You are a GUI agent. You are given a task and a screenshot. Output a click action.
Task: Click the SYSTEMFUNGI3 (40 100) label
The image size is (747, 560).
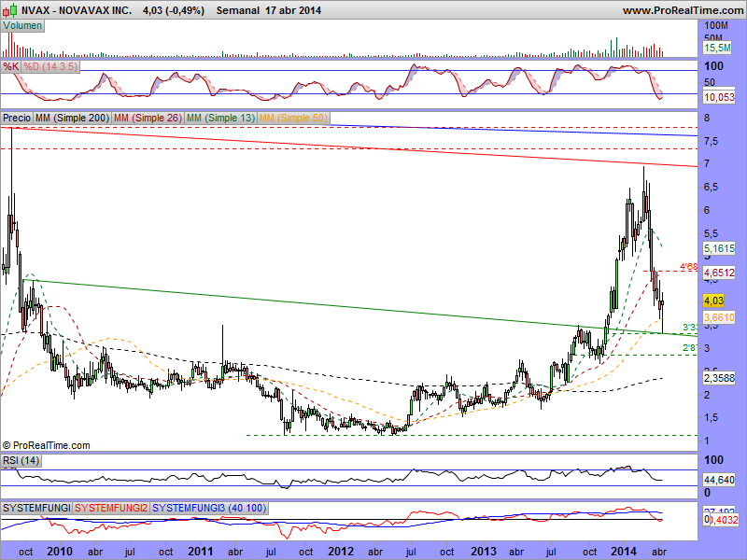(x=209, y=508)
